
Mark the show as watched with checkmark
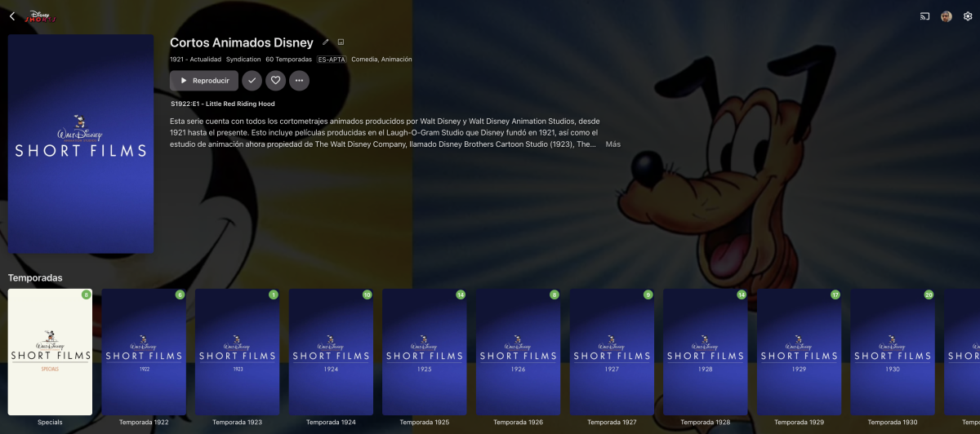[x=252, y=81]
